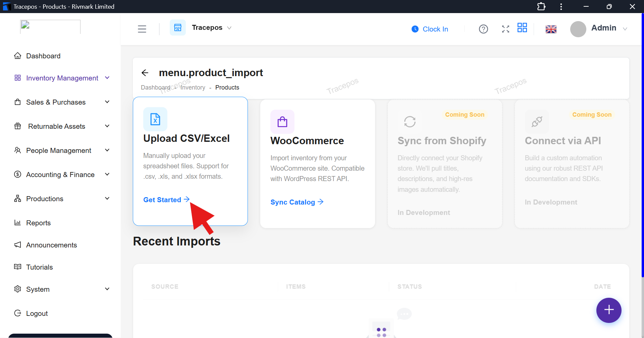Expand Returnable Assets submenu

62,126
